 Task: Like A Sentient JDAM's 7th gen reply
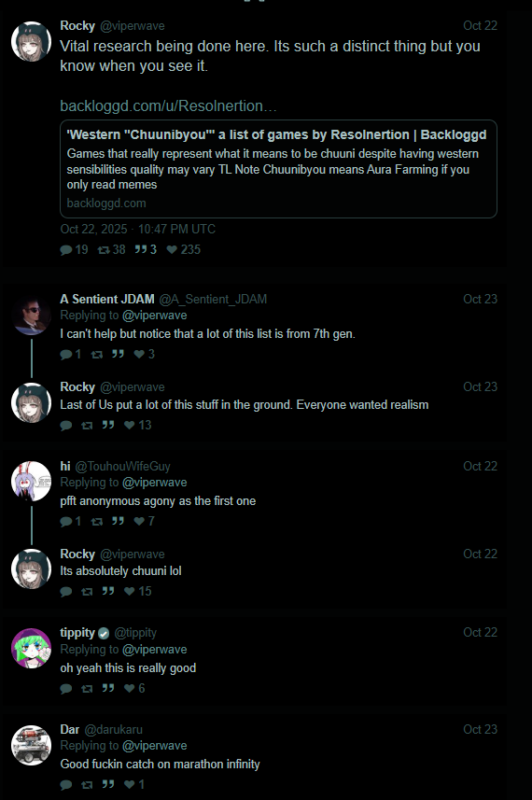(x=139, y=354)
